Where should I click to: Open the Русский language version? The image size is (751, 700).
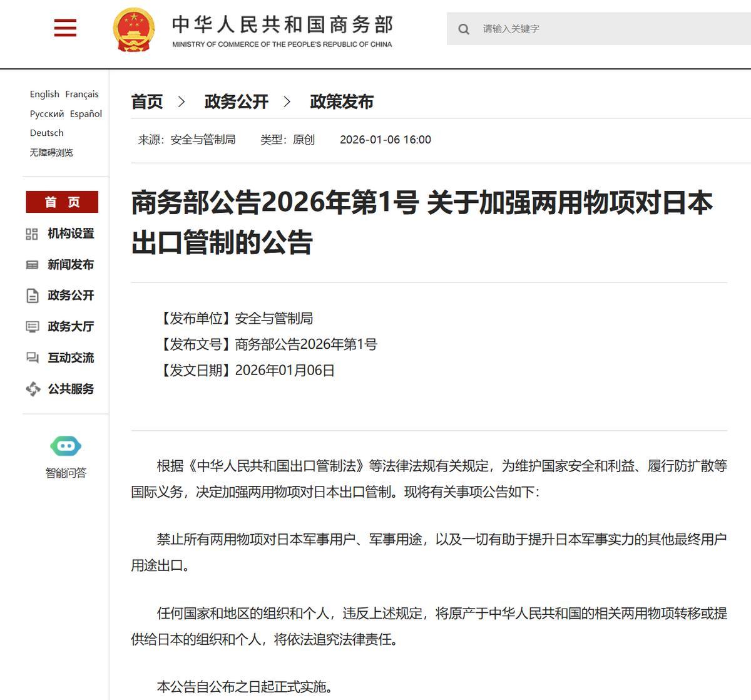pyautogui.click(x=47, y=113)
